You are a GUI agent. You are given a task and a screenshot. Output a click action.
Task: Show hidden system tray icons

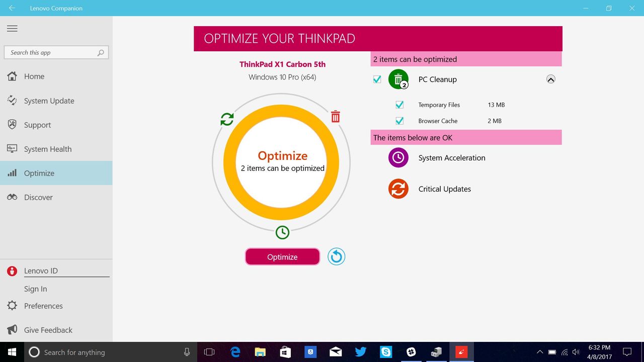[540, 352]
